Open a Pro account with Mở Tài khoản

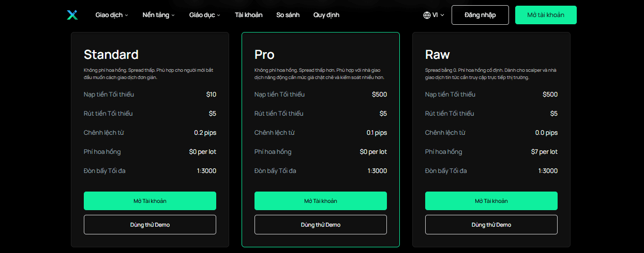[321, 201]
